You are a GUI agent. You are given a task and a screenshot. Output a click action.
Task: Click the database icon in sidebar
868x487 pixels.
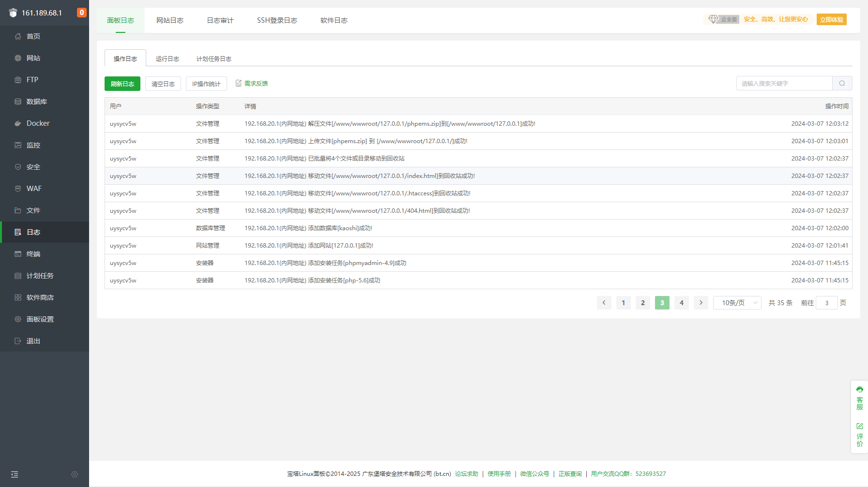click(18, 102)
